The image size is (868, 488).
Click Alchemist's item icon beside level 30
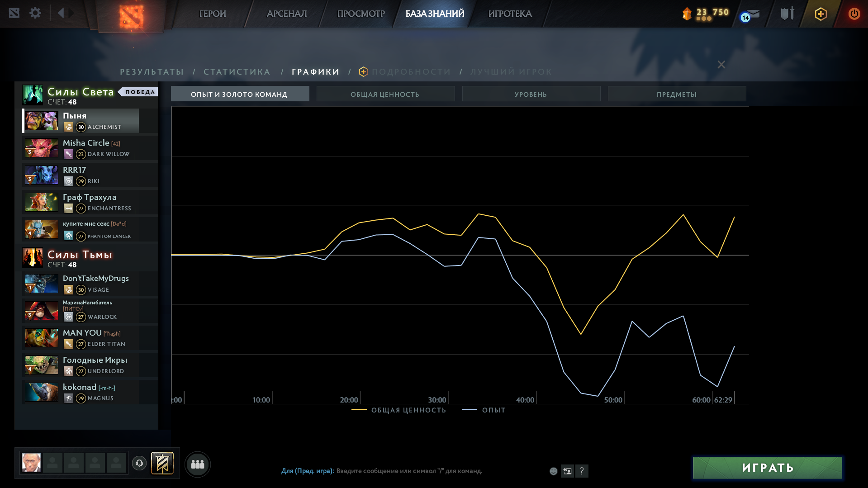point(68,127)
